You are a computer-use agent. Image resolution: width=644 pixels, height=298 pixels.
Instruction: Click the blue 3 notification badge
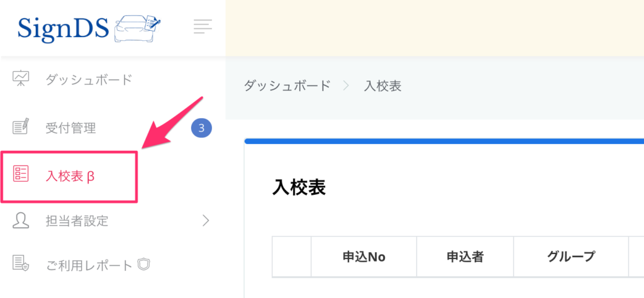point(201,129)
